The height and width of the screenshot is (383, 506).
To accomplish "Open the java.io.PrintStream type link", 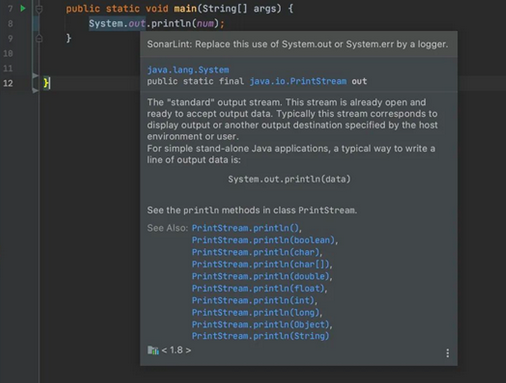I will [298, 81].
